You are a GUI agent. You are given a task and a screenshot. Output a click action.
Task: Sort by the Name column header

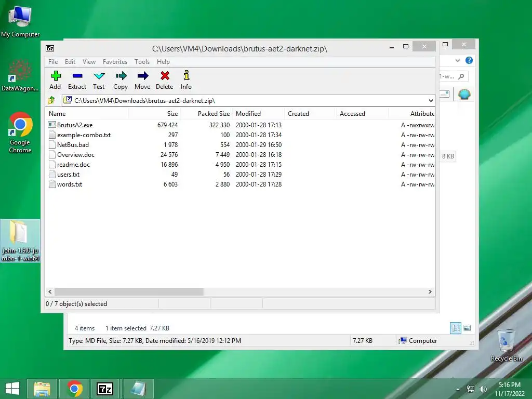click(x=87, y=114)
